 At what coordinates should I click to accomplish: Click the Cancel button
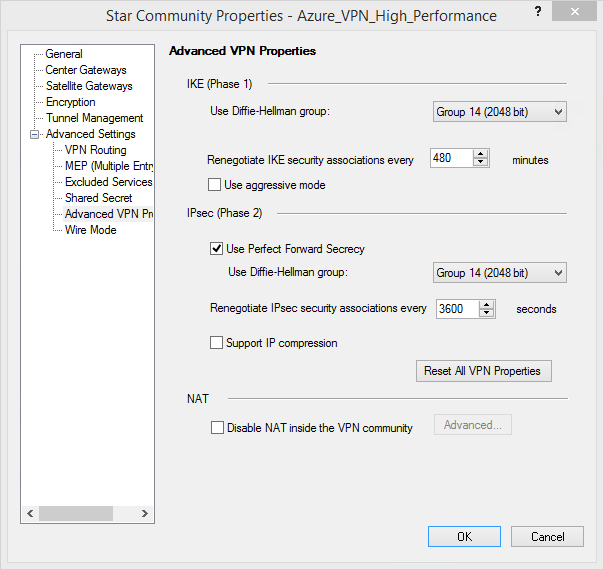coord(547,536)
